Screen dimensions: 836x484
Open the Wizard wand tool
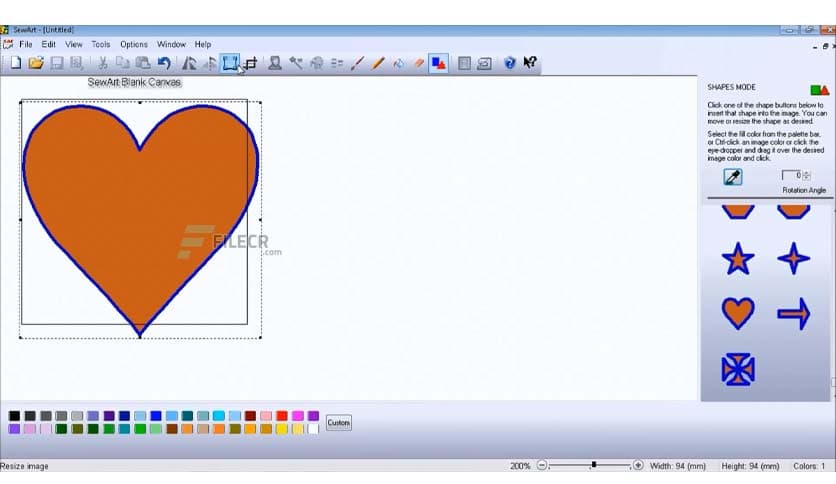[296, 63]
